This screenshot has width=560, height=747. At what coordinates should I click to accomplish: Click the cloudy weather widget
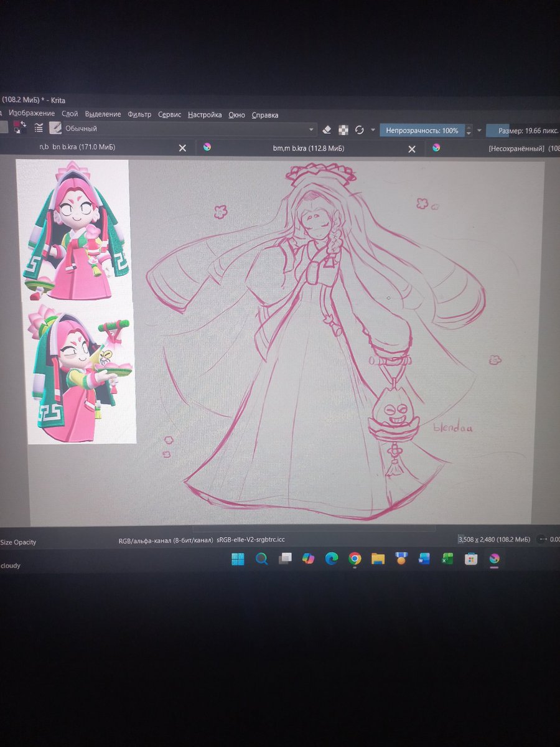[x=10, y=566]
